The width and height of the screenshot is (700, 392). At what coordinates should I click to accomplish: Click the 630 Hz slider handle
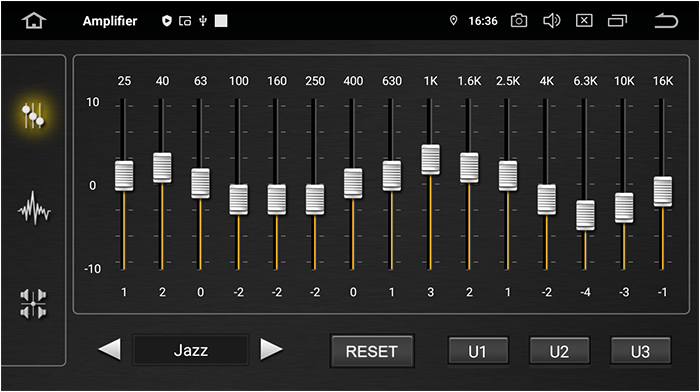click(x=392, y=175)
